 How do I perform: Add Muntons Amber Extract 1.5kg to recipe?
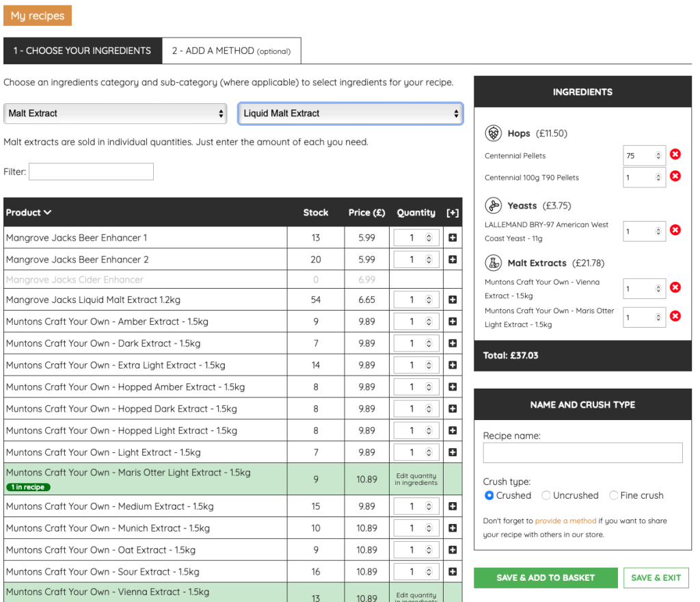(453, 322)
